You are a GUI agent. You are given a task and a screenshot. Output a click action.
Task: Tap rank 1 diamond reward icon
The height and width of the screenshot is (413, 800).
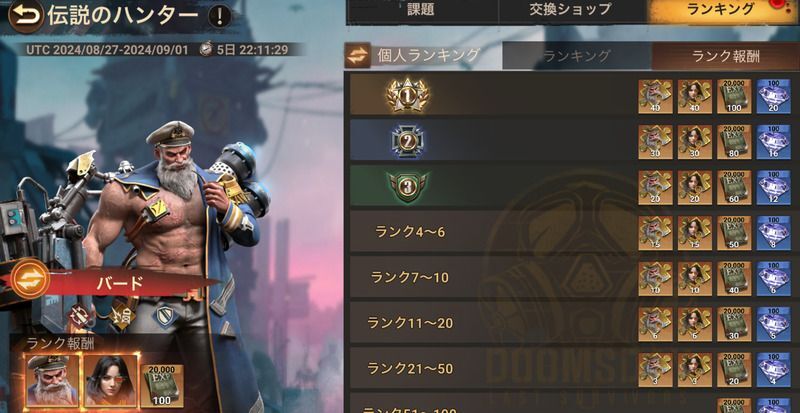point(773,96)
